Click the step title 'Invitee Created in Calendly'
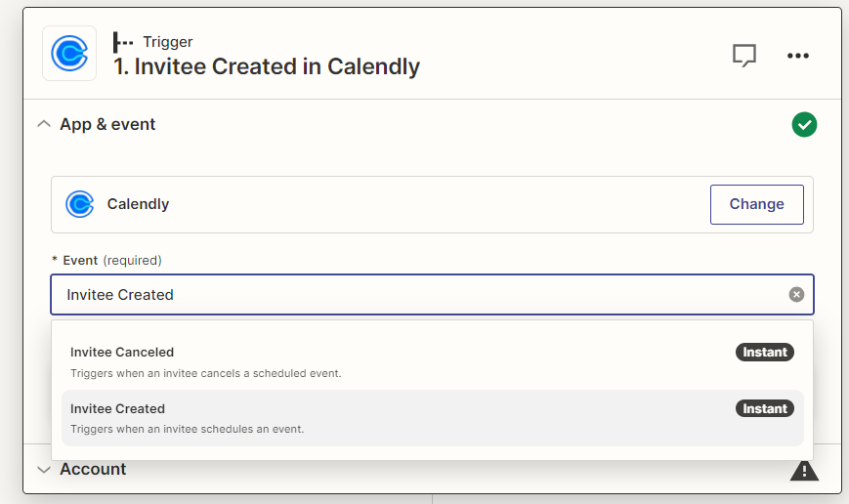 267,67
